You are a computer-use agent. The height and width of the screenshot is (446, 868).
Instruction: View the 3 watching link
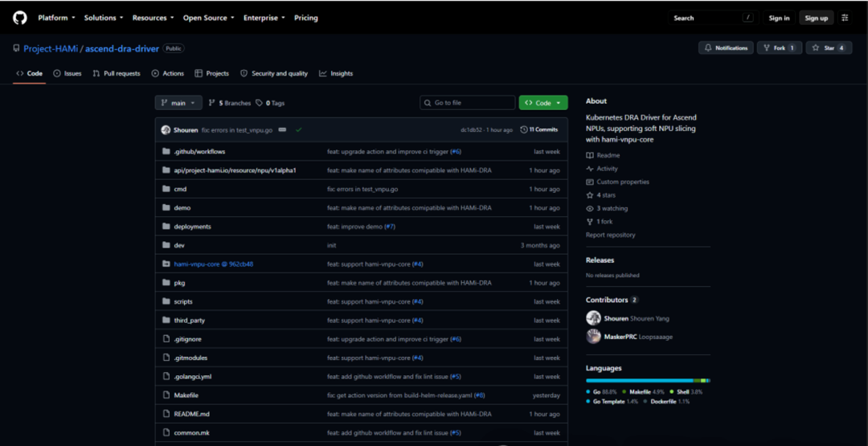pos(607,209)
